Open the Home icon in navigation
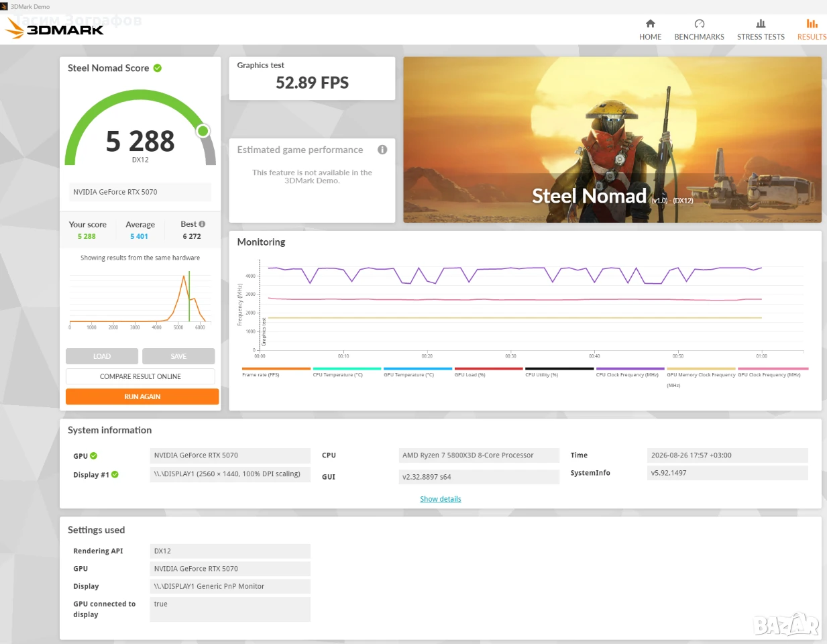 [650, 23]
